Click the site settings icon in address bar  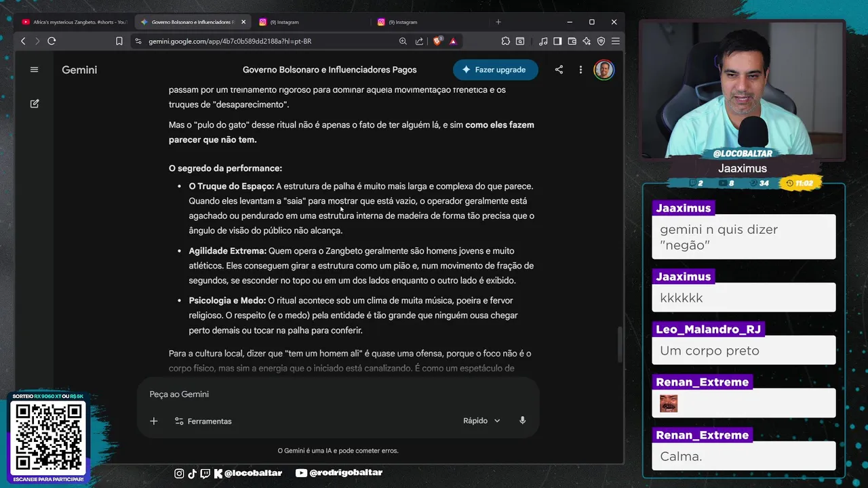click(138, 41)
